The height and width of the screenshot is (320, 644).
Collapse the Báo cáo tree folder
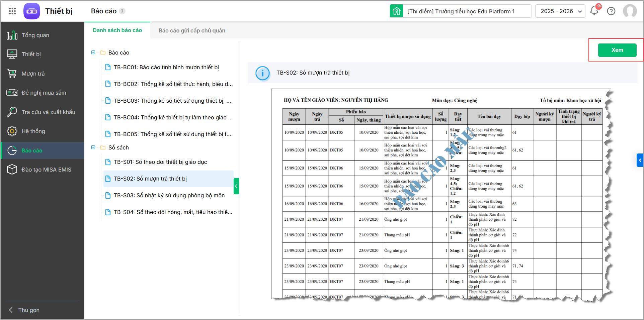(93, 52)
